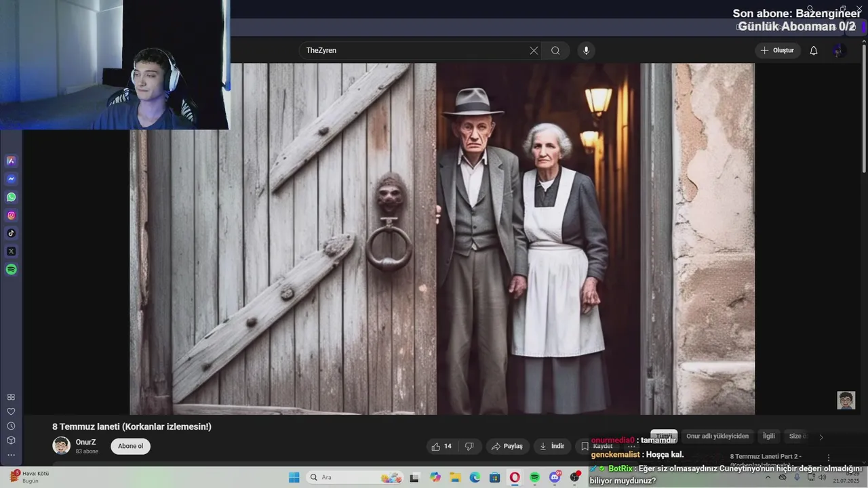Open the YouTube account avatar menu
This screenshot has height=488, width=868.
coord(840,51)
